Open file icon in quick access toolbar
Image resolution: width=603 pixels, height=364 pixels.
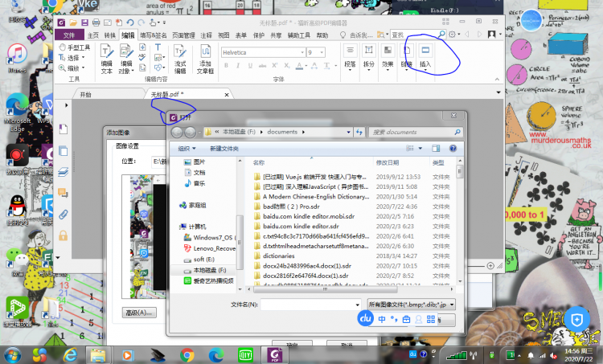click(73, 22)
